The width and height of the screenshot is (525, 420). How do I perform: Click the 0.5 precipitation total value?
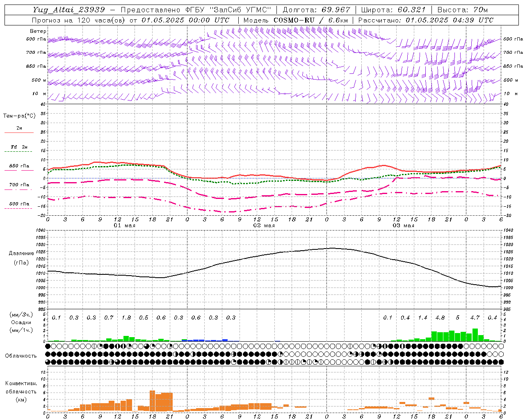(144, 317)
